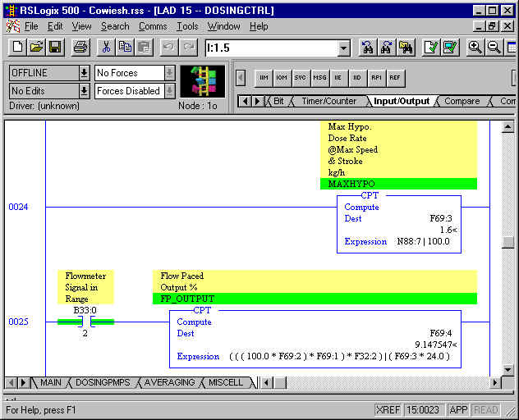
Task: Open the Forces Disabled dropdown
Action: pyautogui.click(x=169, y=90)
